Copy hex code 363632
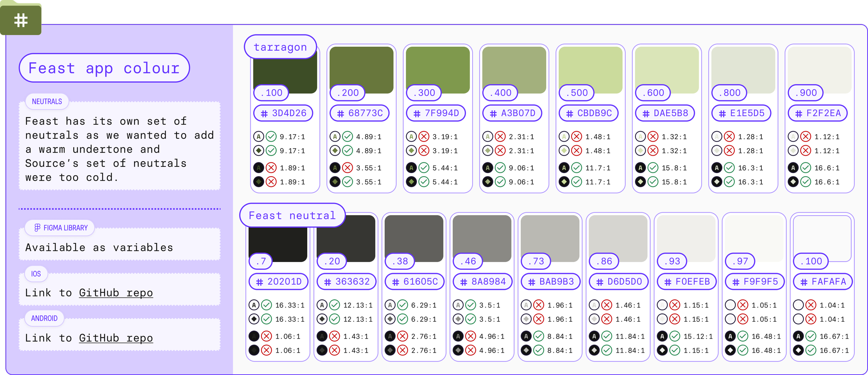This screenshot has width=868, height=375. 347,282
